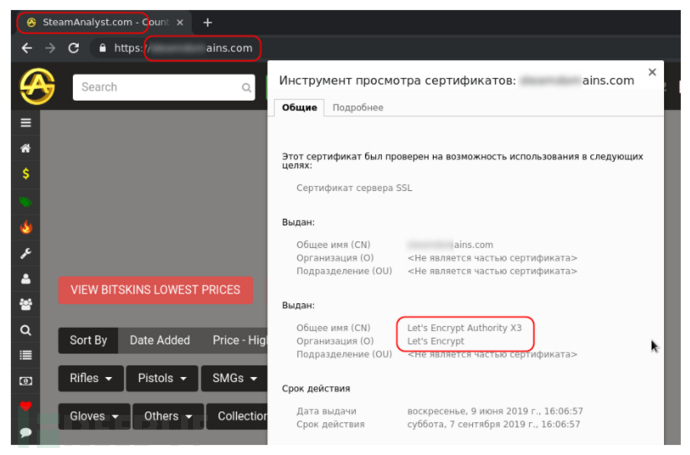Click the chat bubble sidebar icon
The height and width of the screenshot is (455, 690).
pyautogui.click(x=26, y=432)
